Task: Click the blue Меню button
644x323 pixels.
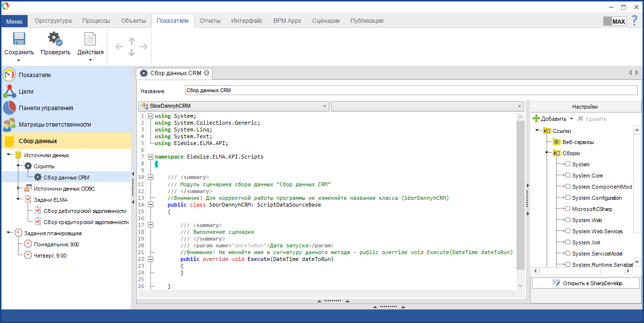Action: pos(14,21)
